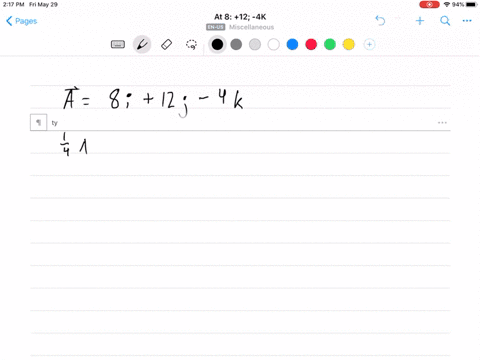
Task: Tap the recognized text 'ty' line
Action: (55, 123)
